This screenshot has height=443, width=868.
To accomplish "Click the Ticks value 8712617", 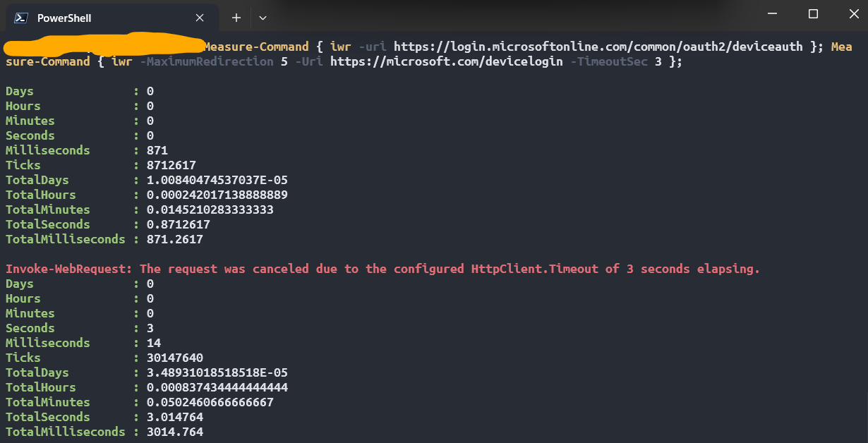I will tap(172, 164).
